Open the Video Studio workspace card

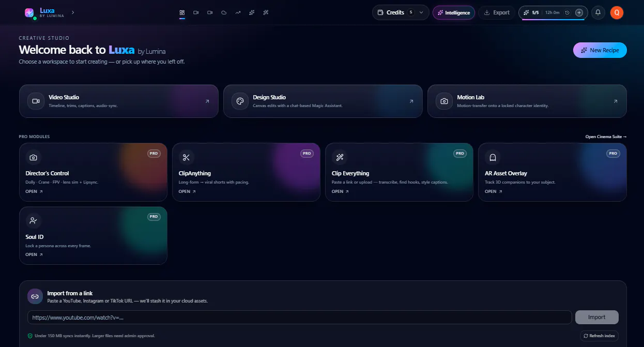click(119, 101)
